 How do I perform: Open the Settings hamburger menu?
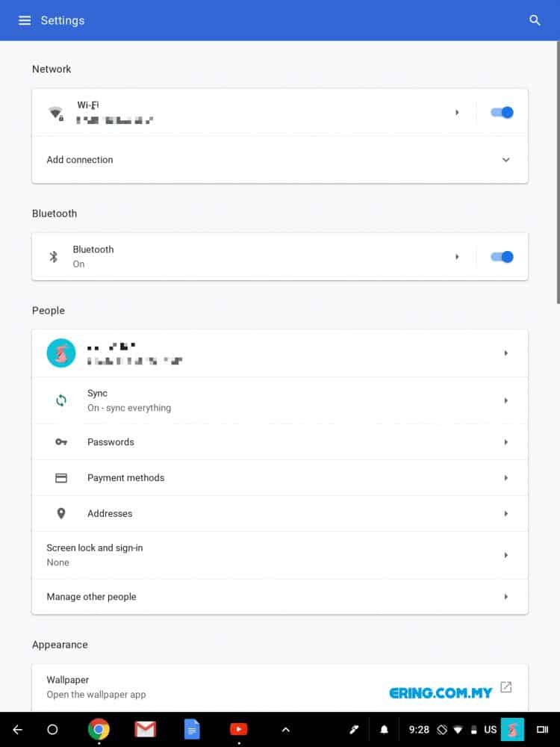[x=25, y=20]
